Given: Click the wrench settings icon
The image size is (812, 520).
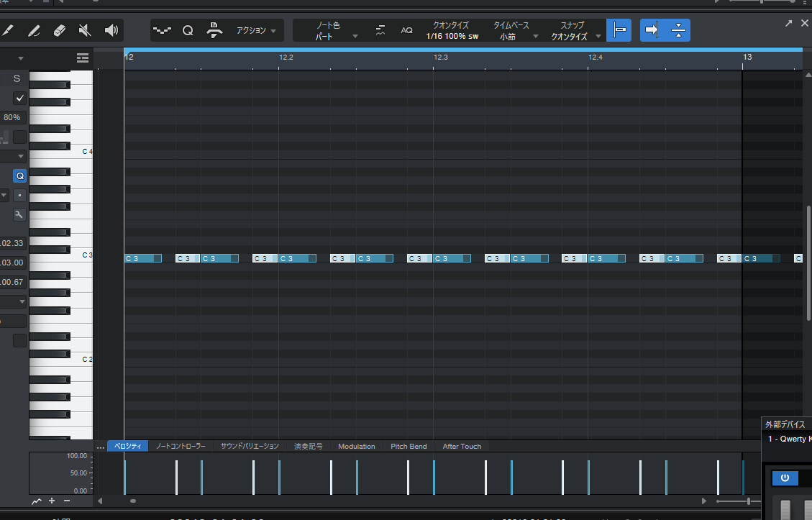Looking at the screenshot, I should [x=19, y=214].
